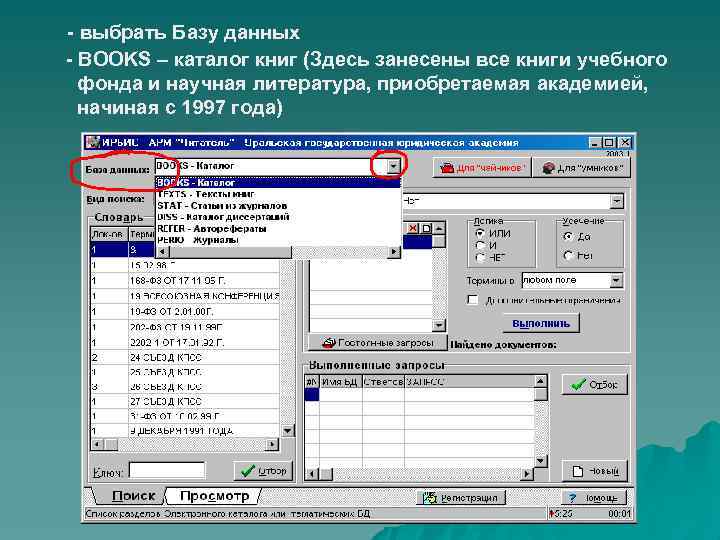Click down arrow of Выполненные запросы scrollbar
The width and height of the screenshot is (720, 540).
(x=540, y=461)
